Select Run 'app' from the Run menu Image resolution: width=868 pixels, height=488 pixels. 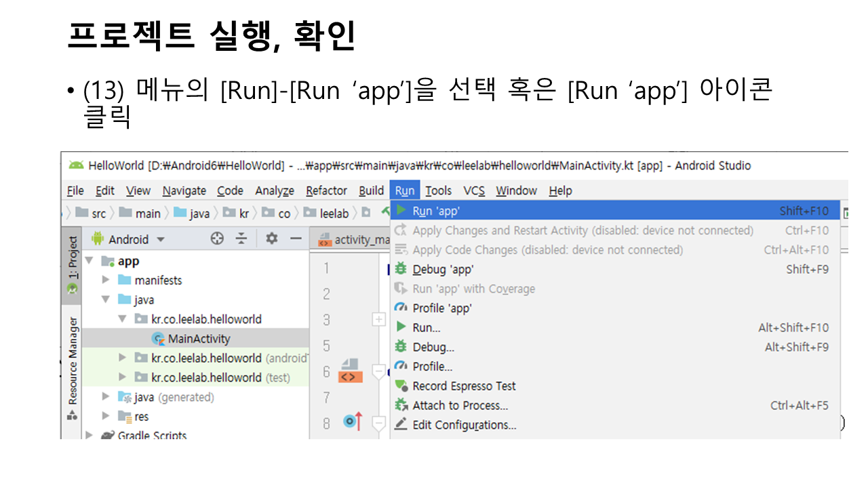(436, 211)
